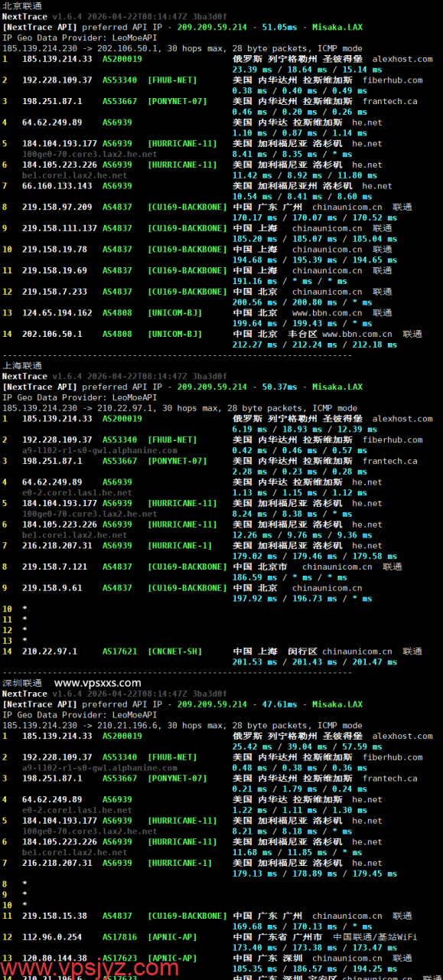Select latency 212.27 ms / 212.24 ms / 212.18 ms
This screenshot has width=443, height=980.
[x=314, y=345]
